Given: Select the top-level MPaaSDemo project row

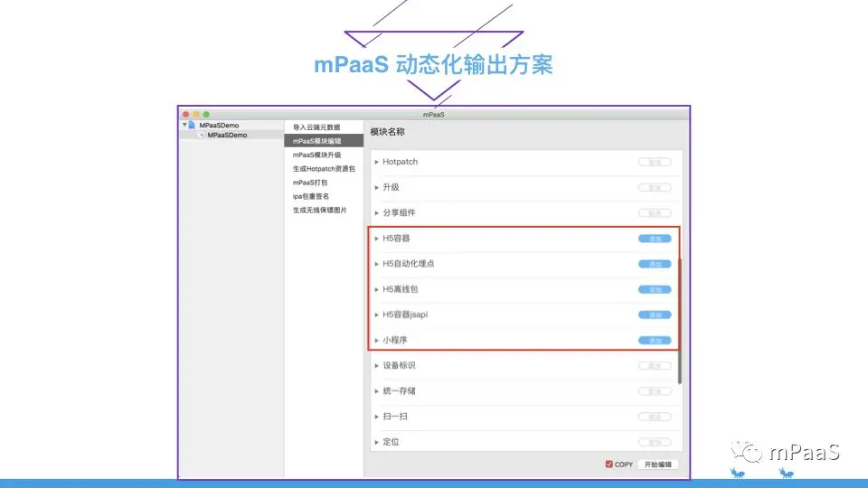Looking at the screenshot, I should pyautogui.click(x=231, y=125).
